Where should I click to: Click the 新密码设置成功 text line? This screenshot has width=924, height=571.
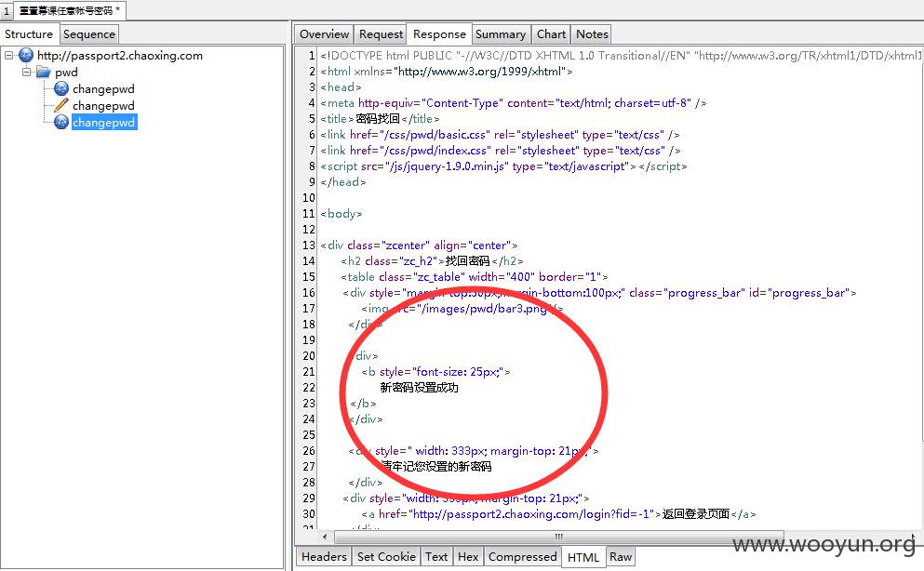[419, 388]
